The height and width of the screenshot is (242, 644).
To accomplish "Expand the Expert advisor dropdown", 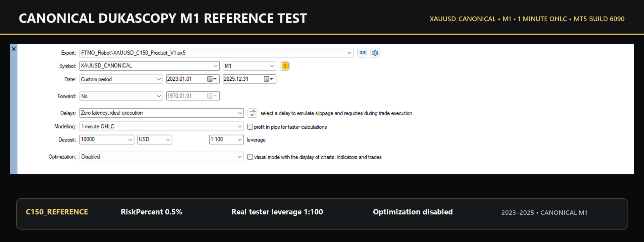I will (349, 53).
